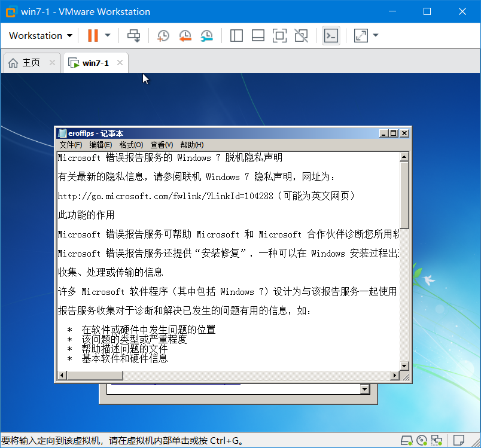481x448 pixels.
Task: Click the eroffIps Notepad title bar icon
Action: (62, 133)
